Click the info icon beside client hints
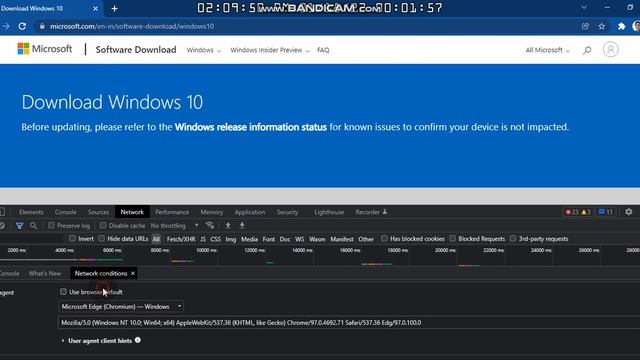The image size is (640, 360). [138, 340]
